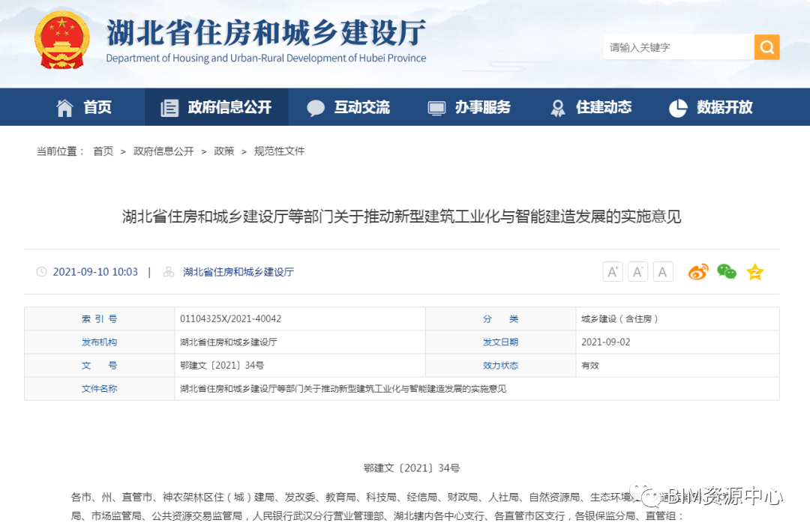Click the orange search magnifier button
Viewport: 810px width, 532px height.
tap(766, 47)
